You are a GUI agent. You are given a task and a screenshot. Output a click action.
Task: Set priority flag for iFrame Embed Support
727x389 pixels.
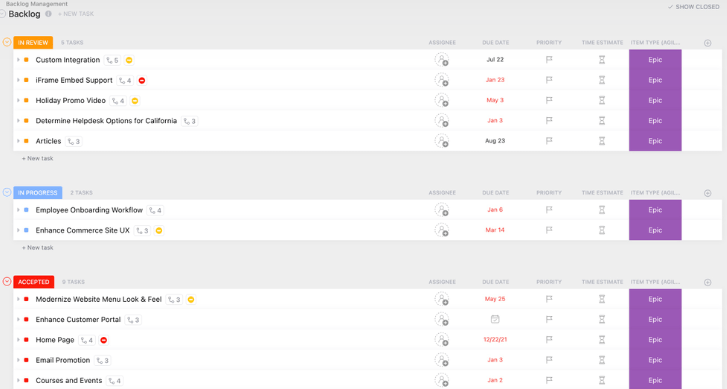[549, 80]
